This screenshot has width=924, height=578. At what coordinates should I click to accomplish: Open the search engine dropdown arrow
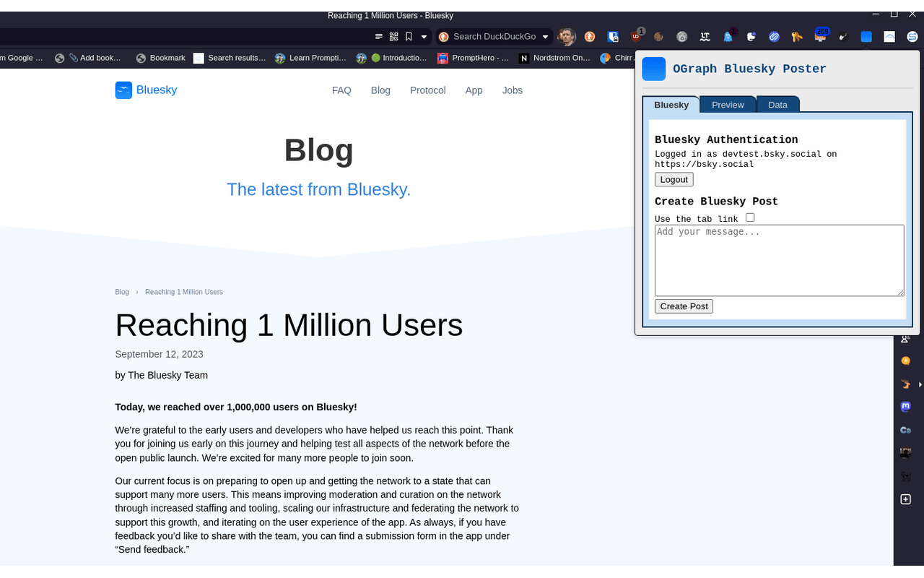(x=546, y=37)
